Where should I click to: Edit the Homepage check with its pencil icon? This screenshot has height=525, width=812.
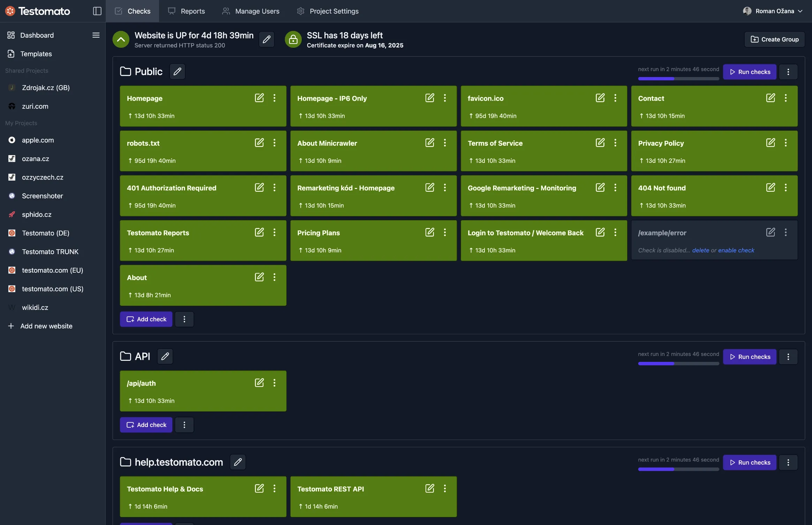(x=260, y=98)
